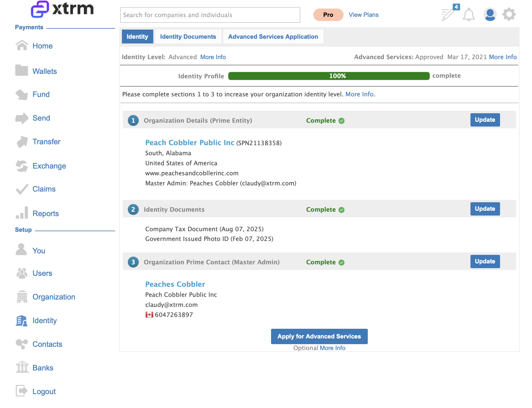Viewport: 532px width, 408px height.
Task: Click the Government Issued Photo ID entry
Action: tap(209, 239)
